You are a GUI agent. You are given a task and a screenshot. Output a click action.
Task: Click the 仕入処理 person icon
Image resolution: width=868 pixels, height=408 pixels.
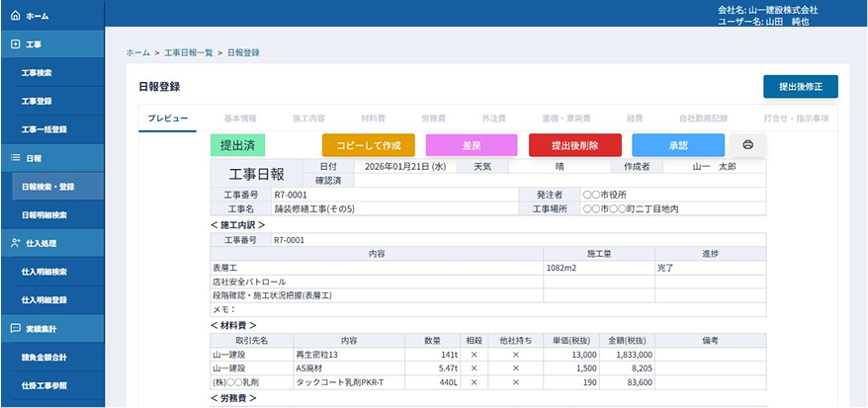pos(16,243)
